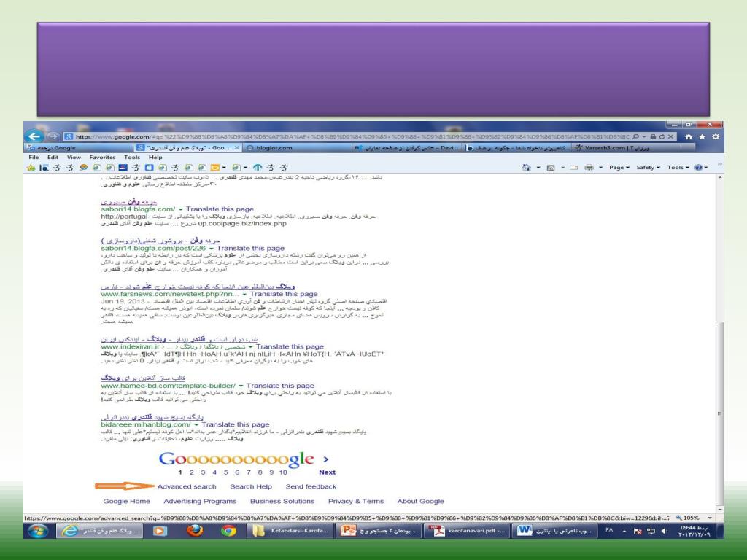Launch Google Chrome from the taskbar
The width and height of the screenshot is (747, 560).
[228, 531]
